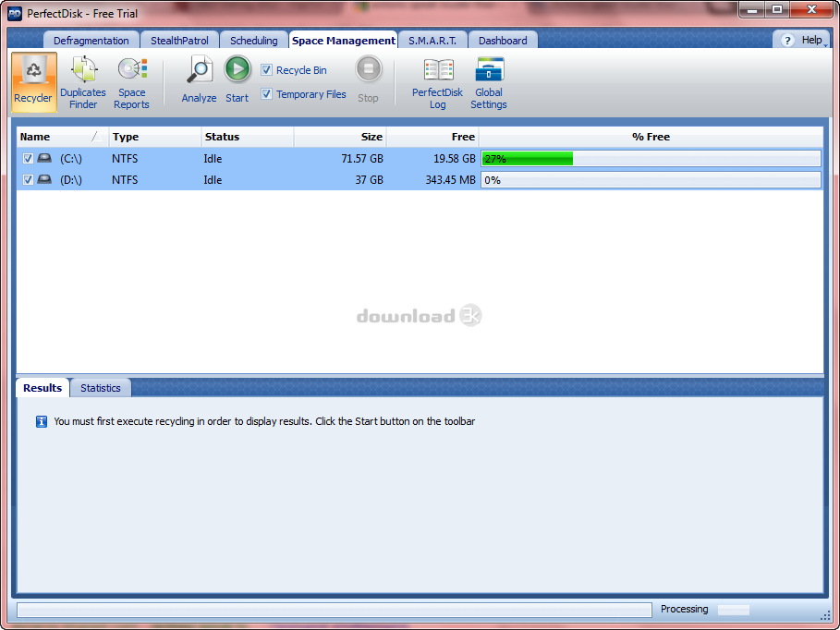Toggle the C:\ drive checkbox

[27, 158]
